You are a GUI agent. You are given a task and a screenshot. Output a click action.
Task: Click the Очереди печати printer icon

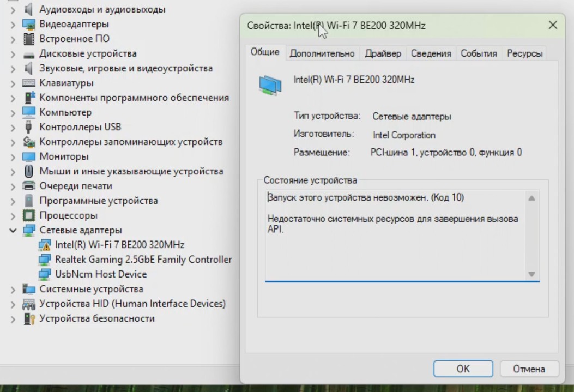click(28, 185)
